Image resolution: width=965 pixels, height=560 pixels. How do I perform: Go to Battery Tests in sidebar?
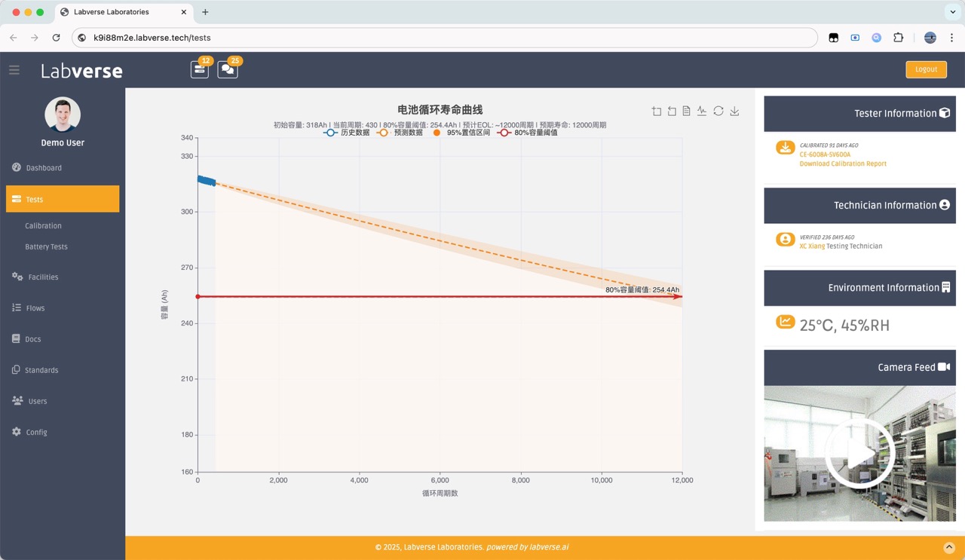click(47, 247)
